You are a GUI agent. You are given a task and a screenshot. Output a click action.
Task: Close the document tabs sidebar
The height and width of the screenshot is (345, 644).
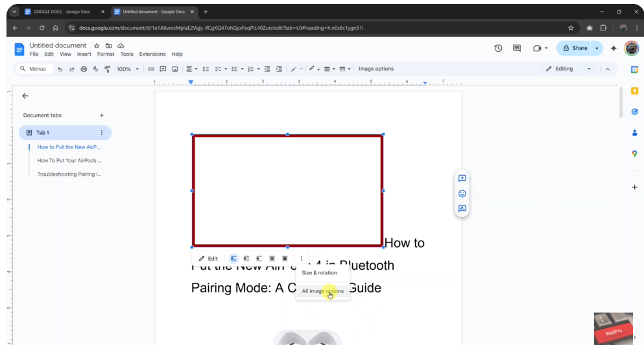[25, 96]
